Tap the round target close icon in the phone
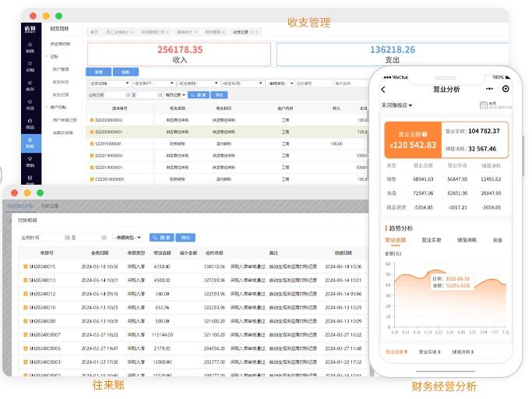Screen dimensions: 532x399 [x=506, y=89]
